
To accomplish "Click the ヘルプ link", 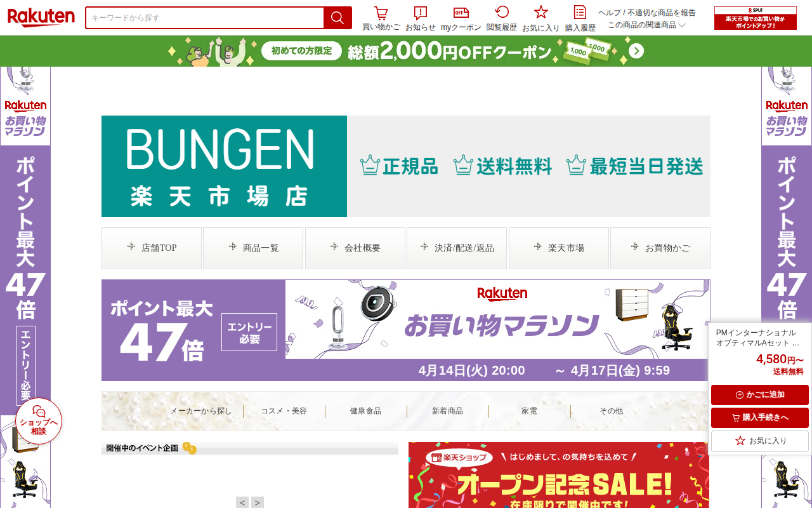I will click(x=608, y=13).
